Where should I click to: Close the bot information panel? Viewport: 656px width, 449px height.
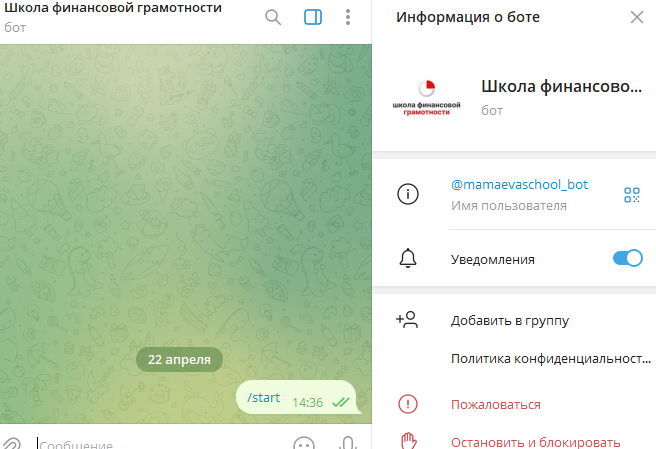pos(637,17)
